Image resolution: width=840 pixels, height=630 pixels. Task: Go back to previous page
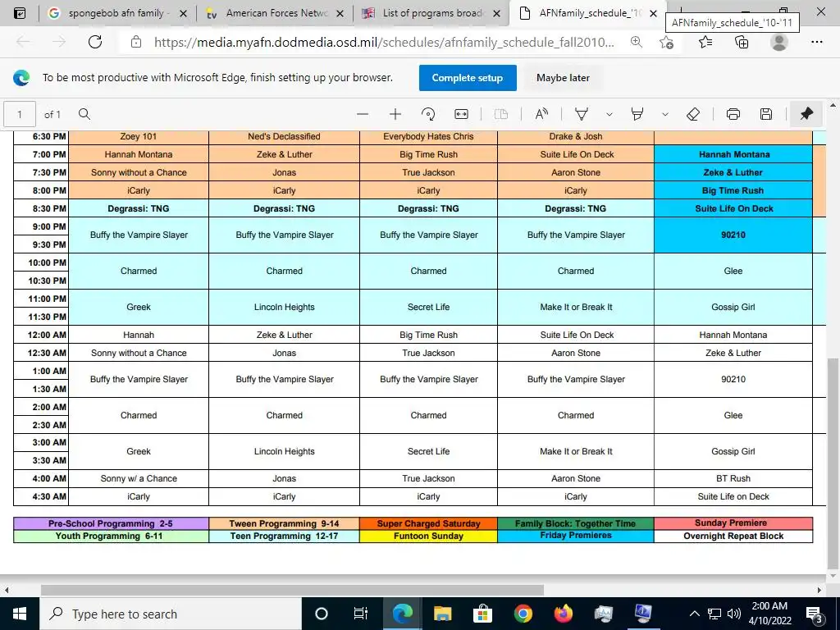(23, 42)
